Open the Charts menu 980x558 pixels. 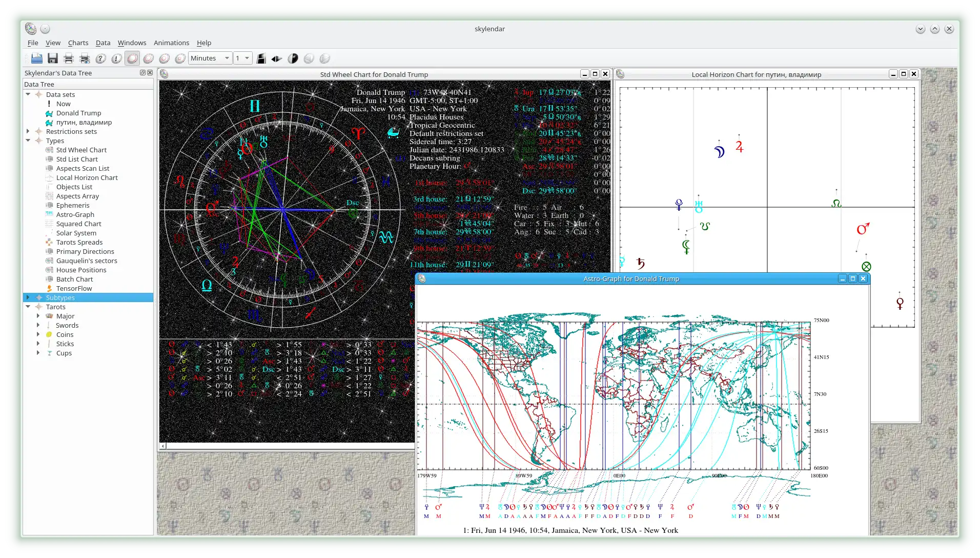[x=78, y=43]
